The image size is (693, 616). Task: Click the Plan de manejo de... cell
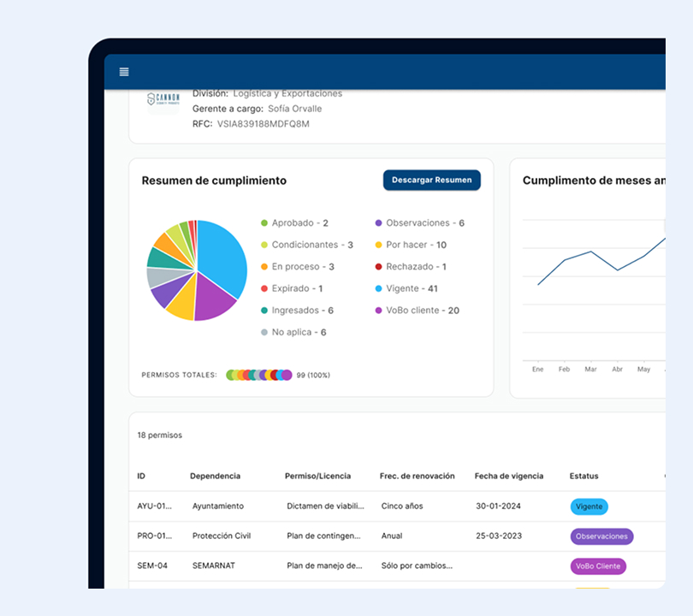[324, 566]
